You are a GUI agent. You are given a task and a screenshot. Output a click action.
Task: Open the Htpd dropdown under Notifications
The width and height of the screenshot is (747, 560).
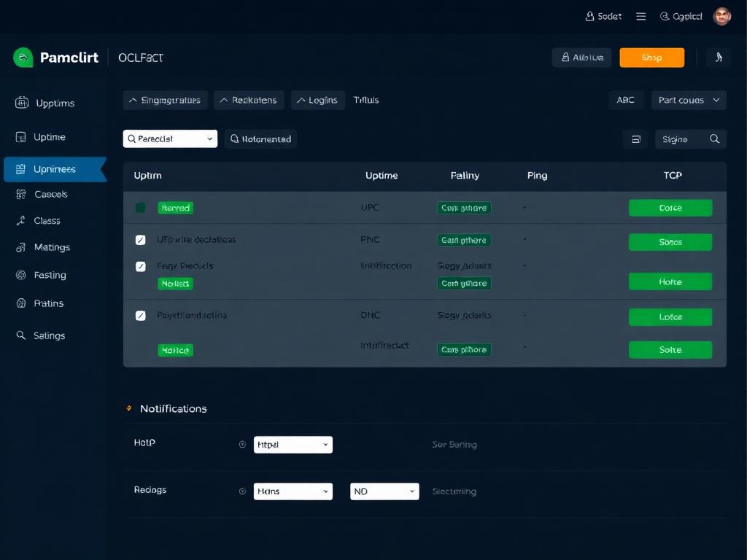tap(293, 444)
